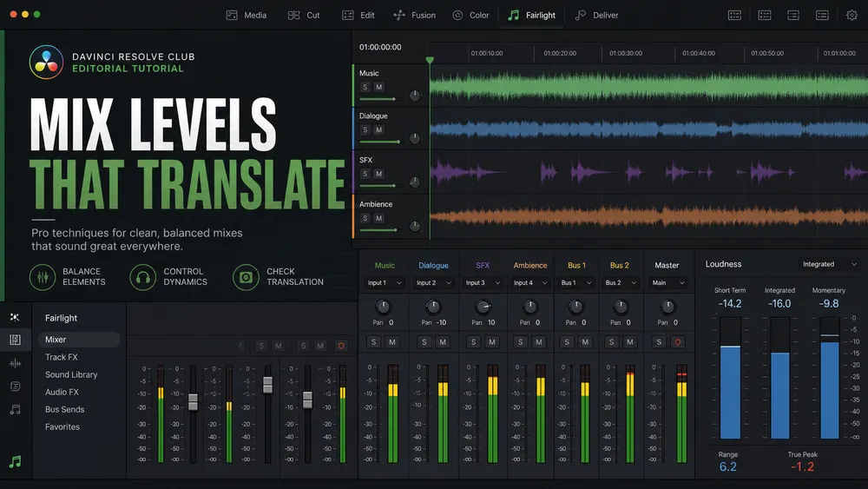Click the DaVinci Resolve Club logo
The height and width of the screenshot is (489, 868).
pyautogui.click(x=46, y=63)
